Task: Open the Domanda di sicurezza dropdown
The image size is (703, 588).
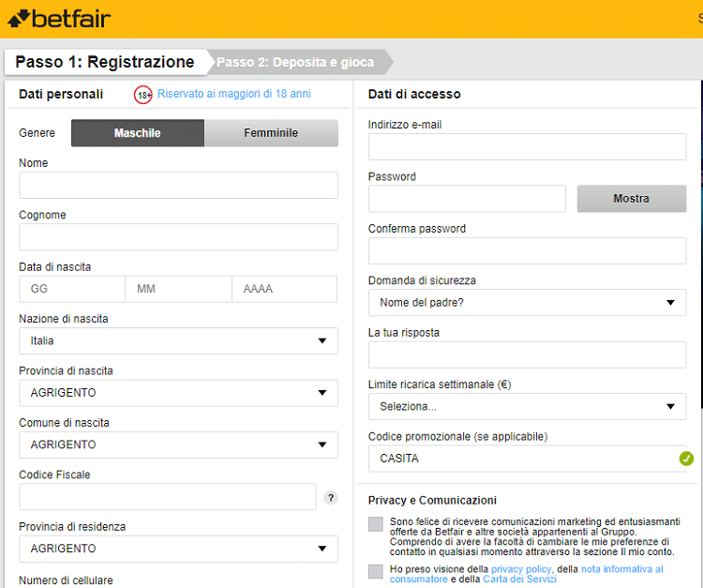Action: (527, 303)
